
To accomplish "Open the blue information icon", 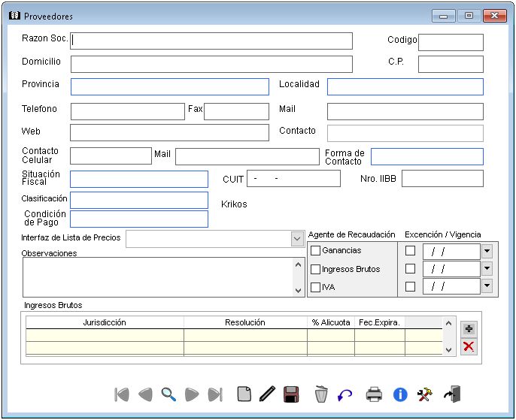I will pyautogui.click(x=400, y=394).
